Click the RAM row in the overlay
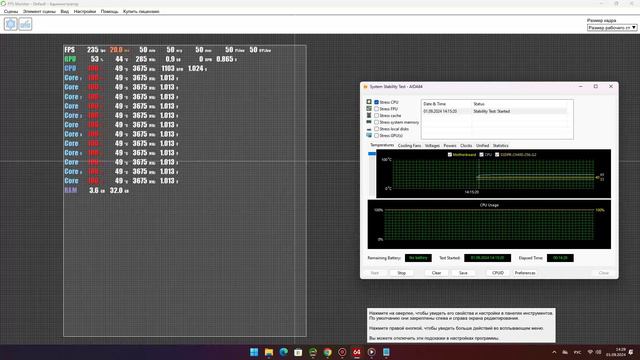The height and width of the screenshot is (360, 640). pos(97,190)
